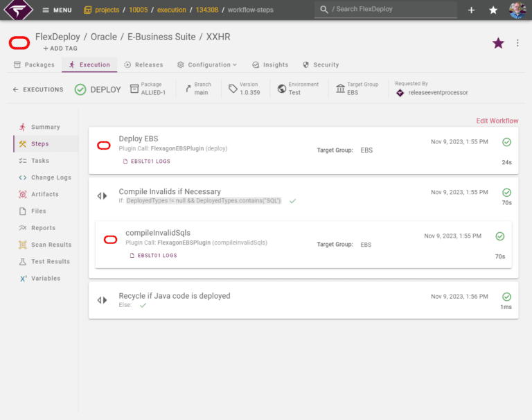Open the Releases tab
Image resolution: width=532 pixels, height=420 pixels.
click(143, 65)
